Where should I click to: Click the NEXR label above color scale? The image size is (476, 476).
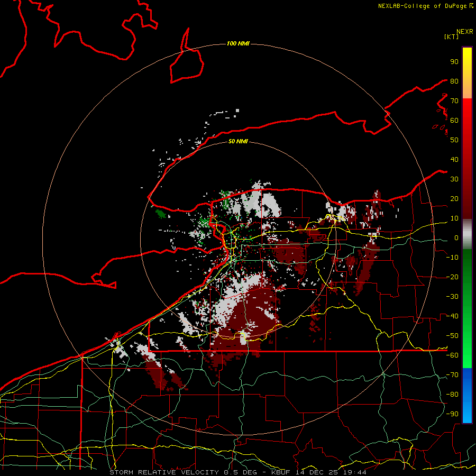(x=464, y=32)
